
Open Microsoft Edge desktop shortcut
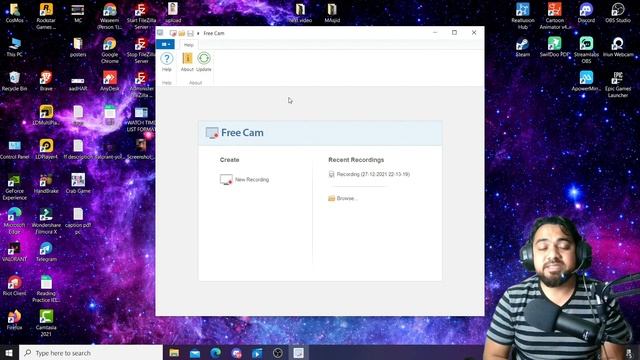click(14, 221)
